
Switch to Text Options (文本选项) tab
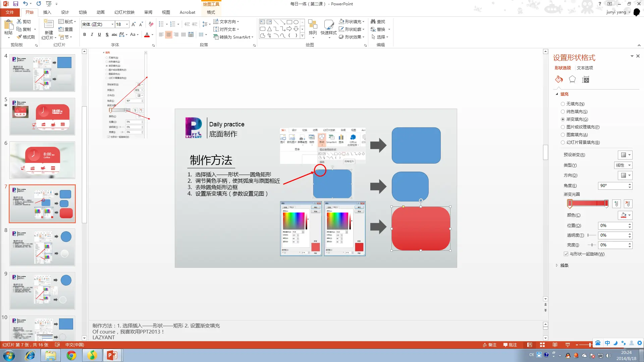tap(585, 68)
